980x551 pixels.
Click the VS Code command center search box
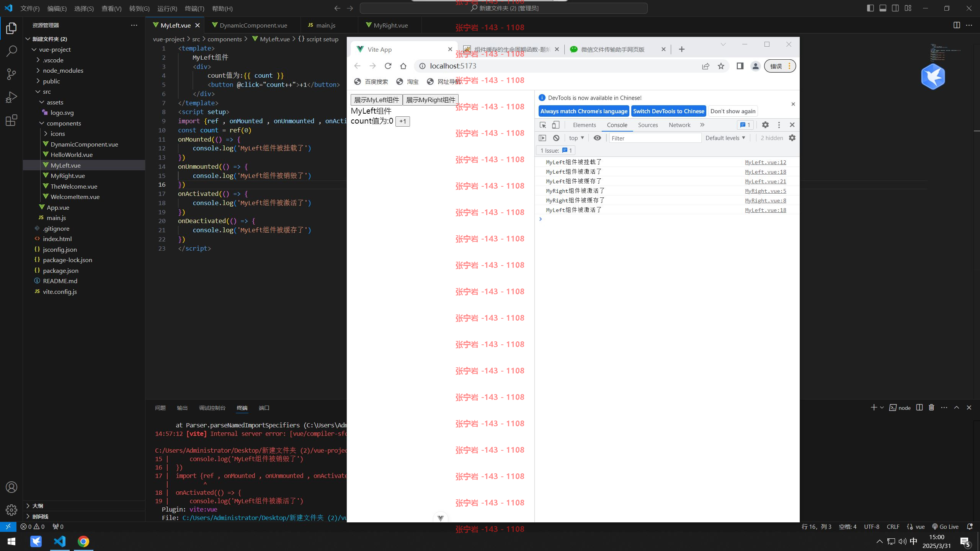pyautogui.click(x=503, y=8)
